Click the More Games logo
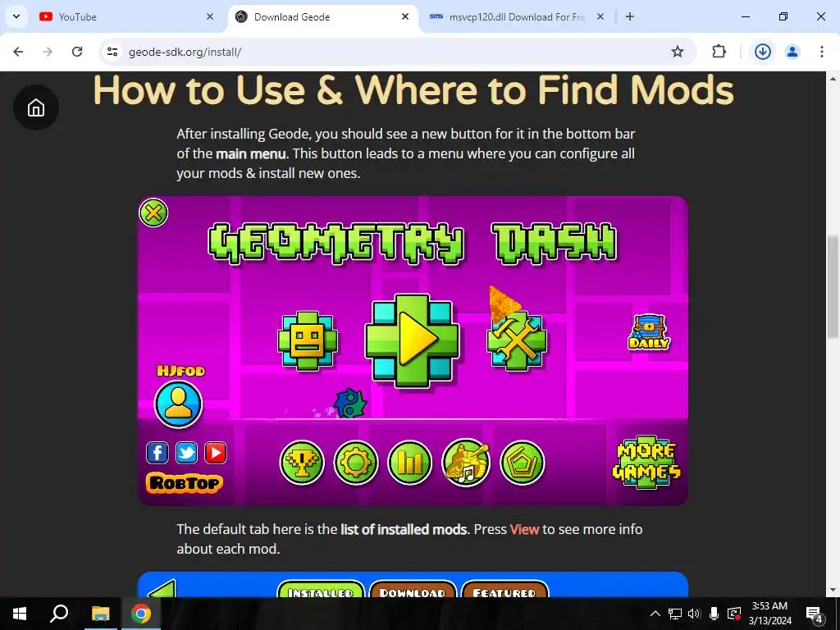 [x=646, y=462]
